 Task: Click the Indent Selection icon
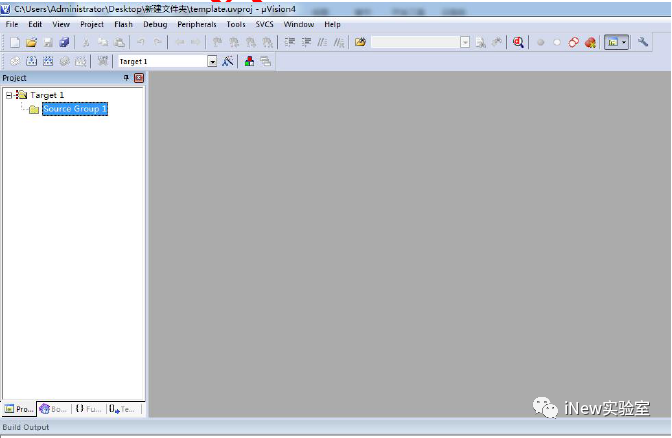pos(290,42)
